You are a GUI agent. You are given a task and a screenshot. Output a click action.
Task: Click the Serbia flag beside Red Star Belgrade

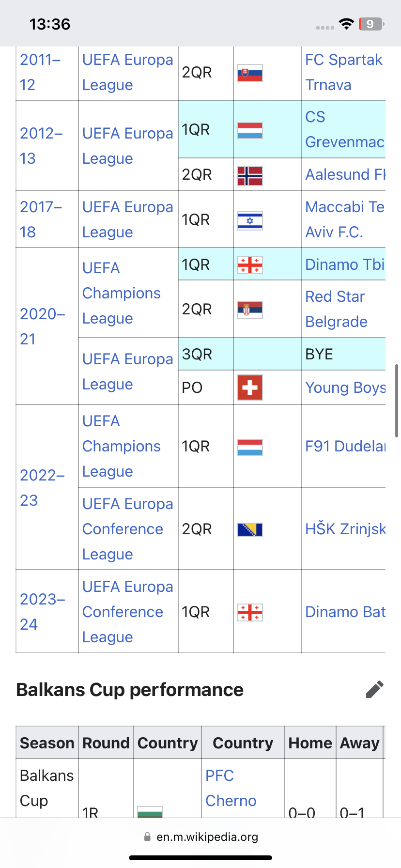pos(250,310)
